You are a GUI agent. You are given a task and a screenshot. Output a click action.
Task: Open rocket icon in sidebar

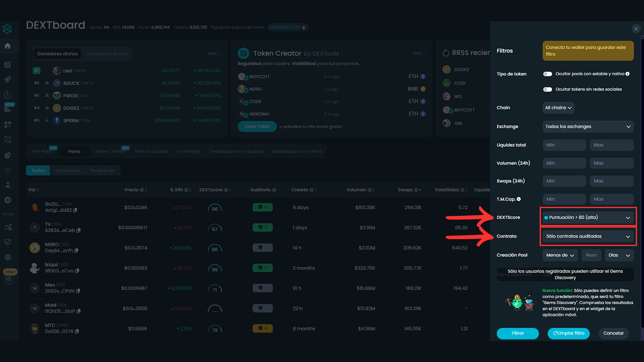click(x=7, y=80)
